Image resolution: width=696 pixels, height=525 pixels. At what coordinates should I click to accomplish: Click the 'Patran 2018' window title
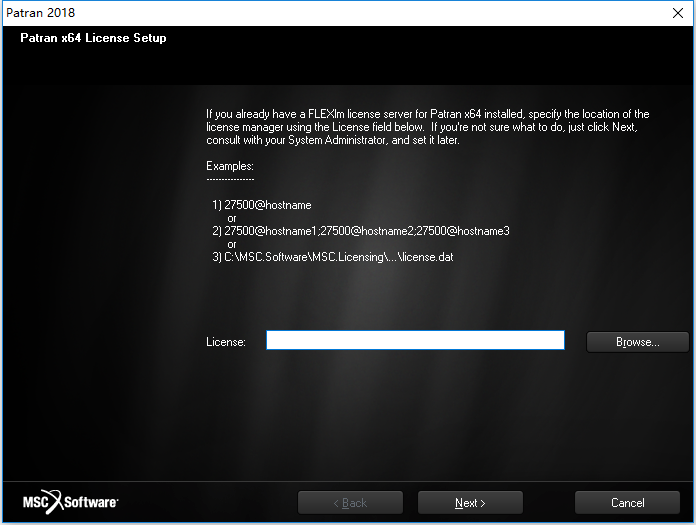[x=40, y=13]
